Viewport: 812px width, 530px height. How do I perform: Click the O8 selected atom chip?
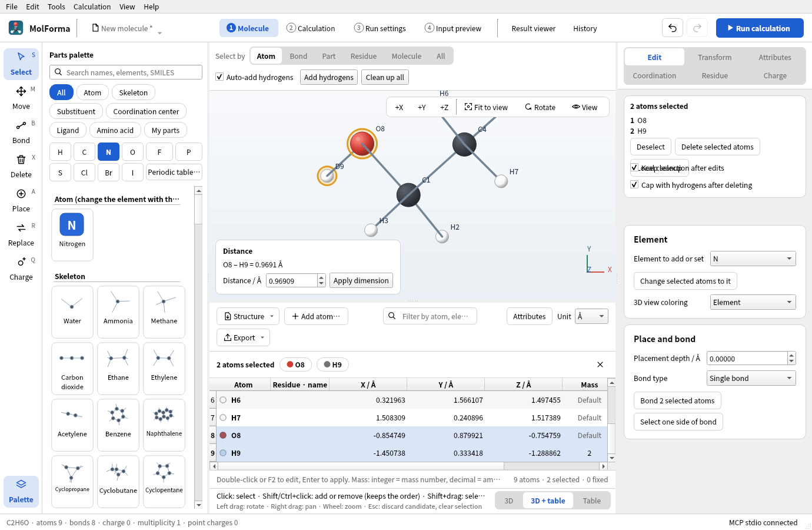[x=296, y=365]
